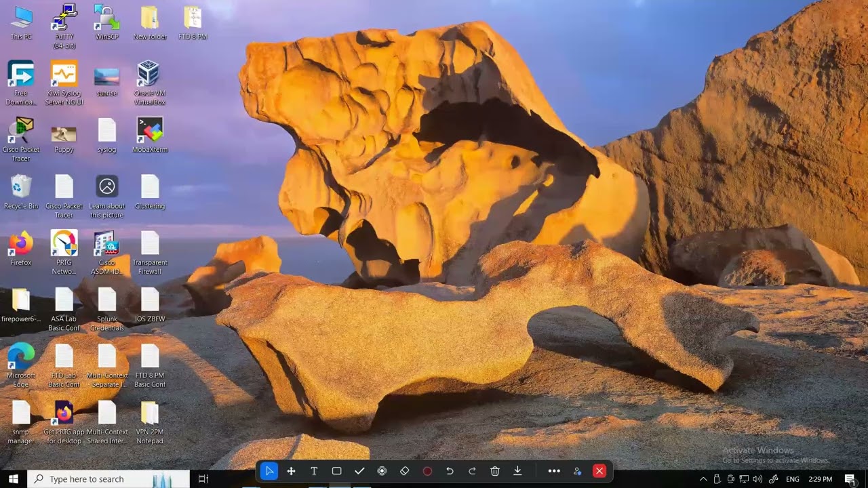Select the Oracle VM VirtualBox shortcut
Image resolution: width=868 pixels, height=488 pixels.
point(150,83)
